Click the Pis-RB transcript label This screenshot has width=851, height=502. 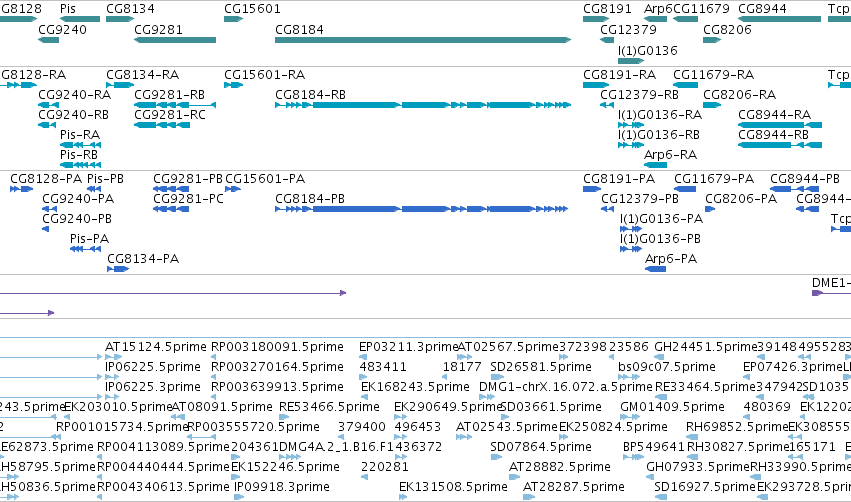coord(79,155)
